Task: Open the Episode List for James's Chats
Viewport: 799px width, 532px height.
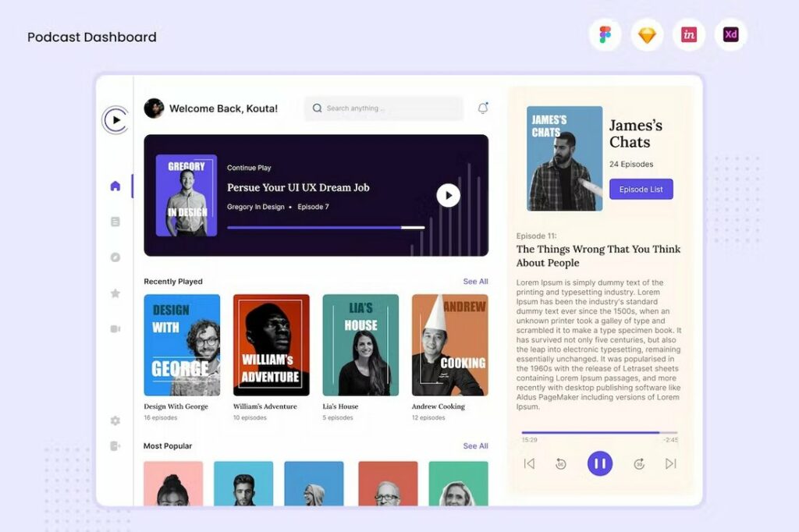Action: [x=641, y=189]
